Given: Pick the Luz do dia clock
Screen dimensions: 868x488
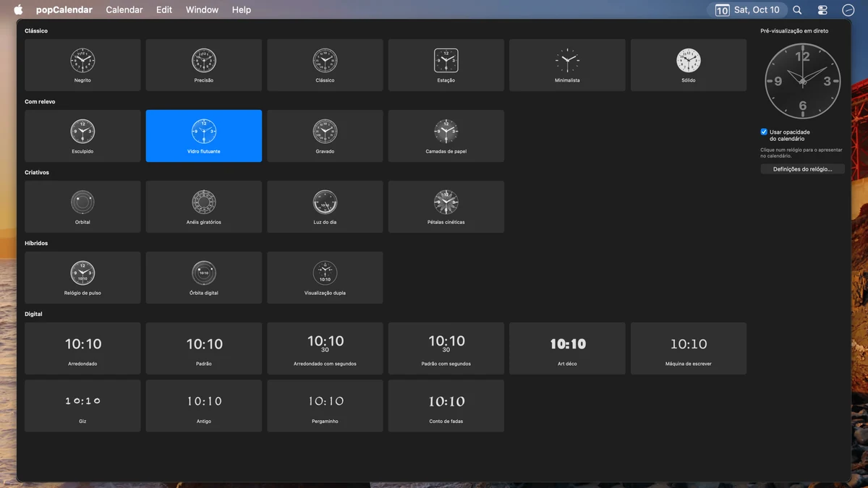Looking at the screenshot, I should coord(325,207).
